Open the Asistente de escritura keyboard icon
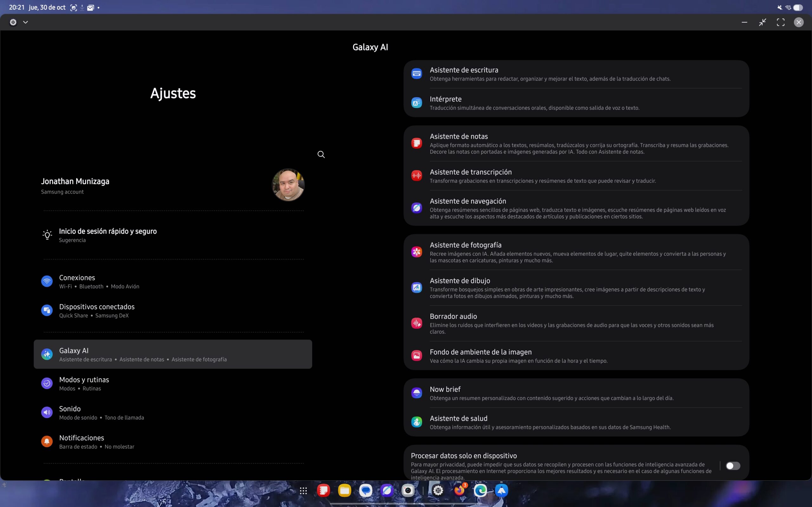The width and height of the screenshot is (812, 507). point(416,73)
